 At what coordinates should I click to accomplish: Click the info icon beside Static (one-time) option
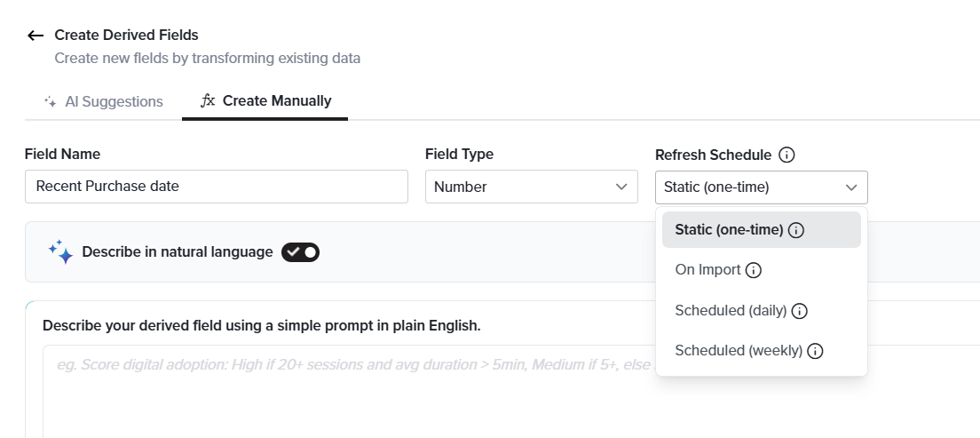pos(796,230)
